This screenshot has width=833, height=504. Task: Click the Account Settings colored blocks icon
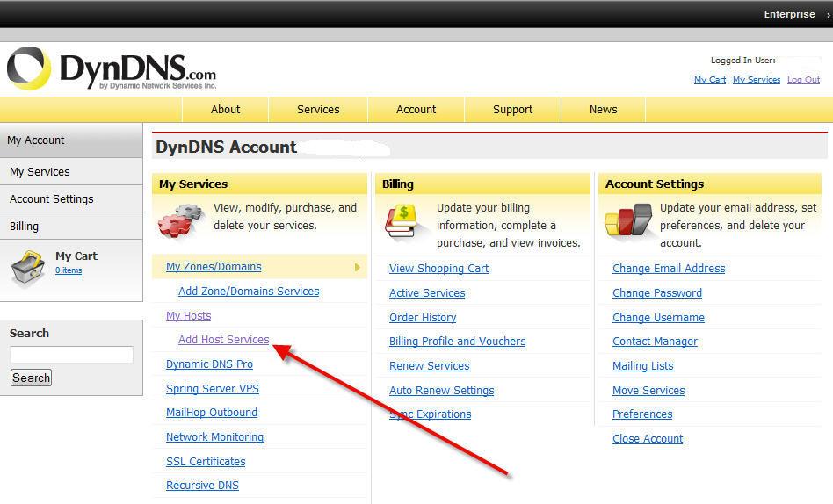point(628,220)
